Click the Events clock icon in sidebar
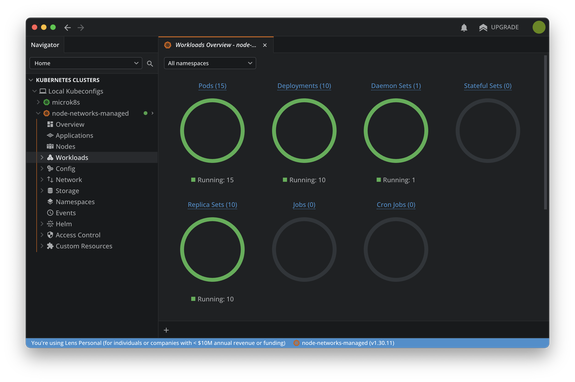This screenshot has width=575, height=382. click(50, 213)
